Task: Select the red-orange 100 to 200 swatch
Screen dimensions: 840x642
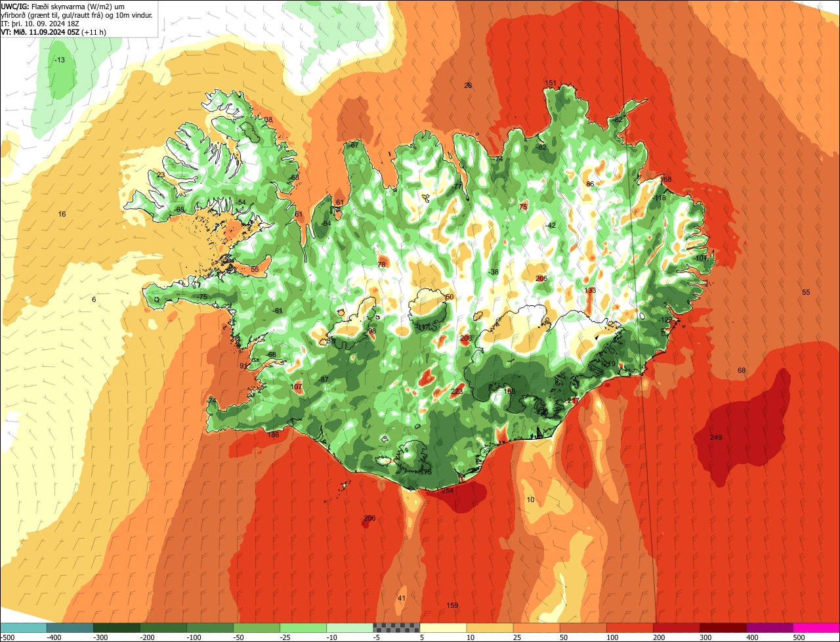Action: point(629,628)
